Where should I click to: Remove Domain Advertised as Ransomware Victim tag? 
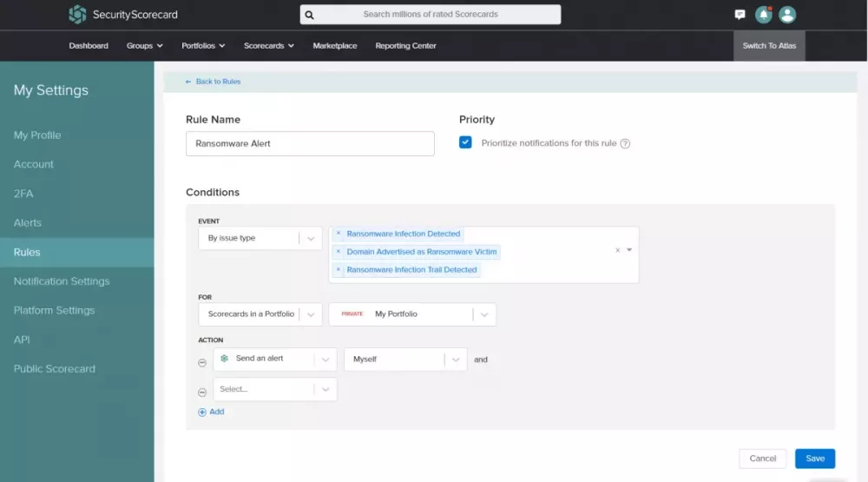[x=339, y=252]
